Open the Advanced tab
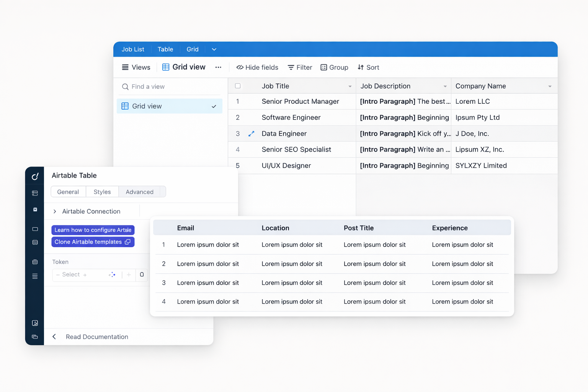588x392 pixels. tap(140, 192)
